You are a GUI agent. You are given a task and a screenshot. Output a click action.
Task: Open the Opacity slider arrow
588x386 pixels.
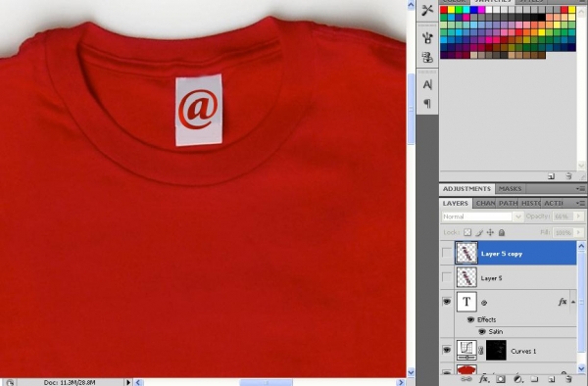(579, 217)
